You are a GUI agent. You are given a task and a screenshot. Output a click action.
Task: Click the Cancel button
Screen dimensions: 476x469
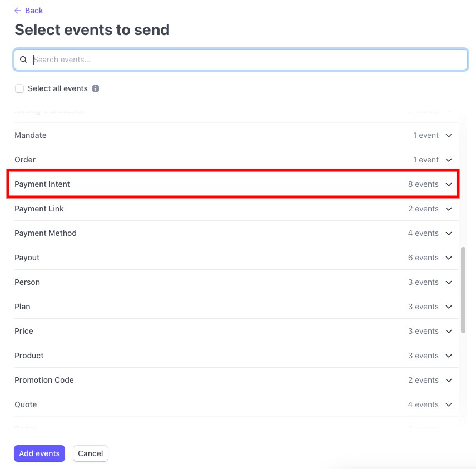coord(91,453)
